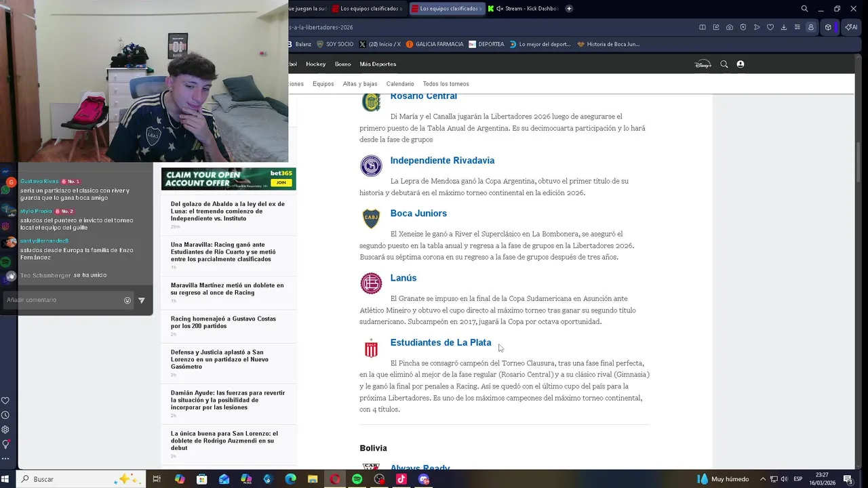The height and width of the screenshot is (488, 868).
Task: Open sidebar lightbulb icon
Action: pyautogui.click(x=5, y=445)
